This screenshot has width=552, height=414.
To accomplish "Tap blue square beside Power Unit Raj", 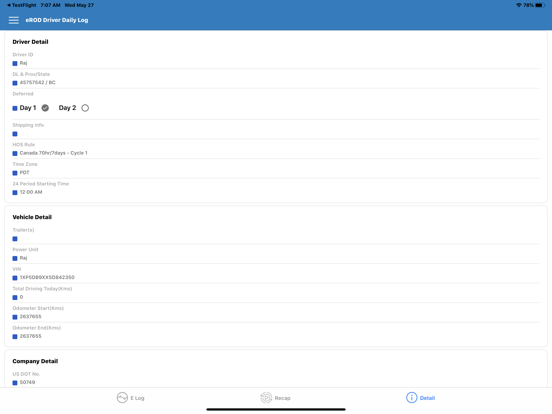I will click(x=15, y=258).
